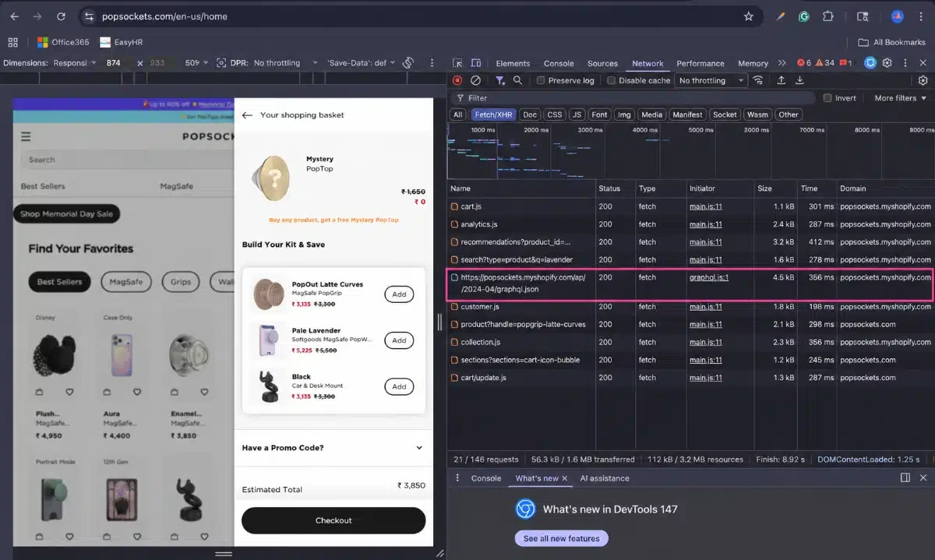Screen dimensions: 935x560
Task: Open the Network panel No throttling dropdown
Action: tap(711, 80)
